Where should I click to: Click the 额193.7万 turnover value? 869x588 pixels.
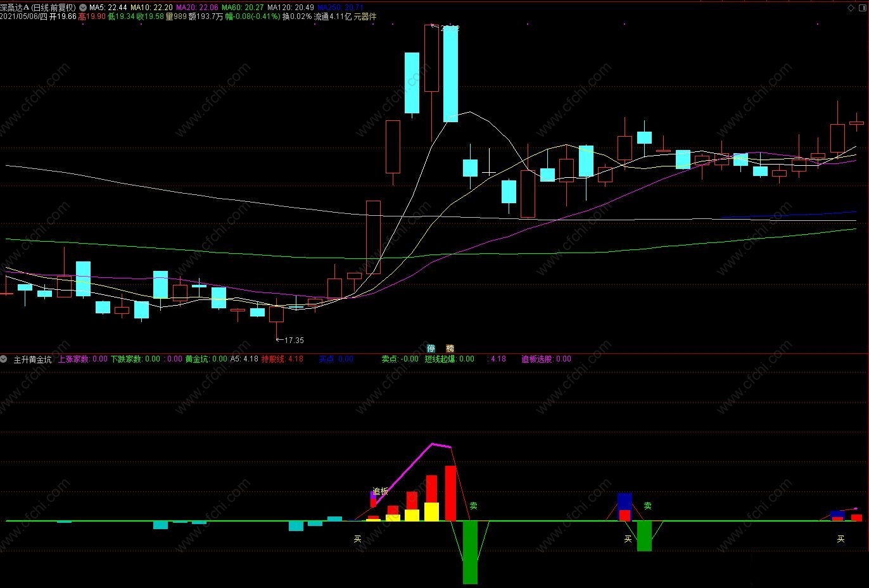tap(206, 16)
